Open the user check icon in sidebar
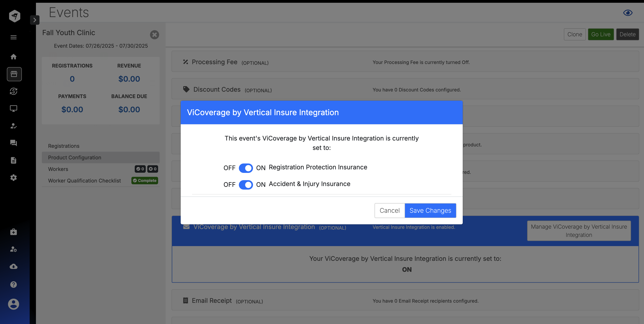This screenshot has height=324, width=644. (14, 126)
